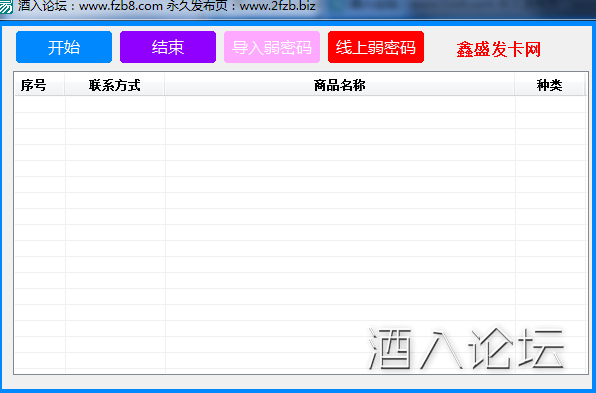Select the red 线上弱密码 button
The width and height of the screenshot is (596, 393).
[x=376, y=47]
